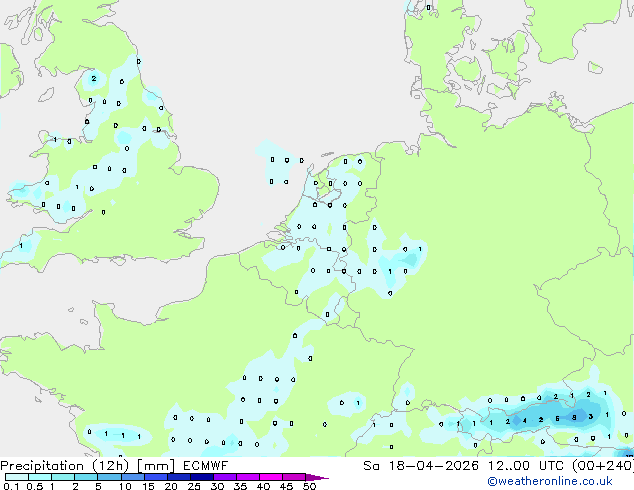Screen dimensions: 634x490
Task: Pick the 10–15 mm legend colour
Action: [x=133, y=477]
